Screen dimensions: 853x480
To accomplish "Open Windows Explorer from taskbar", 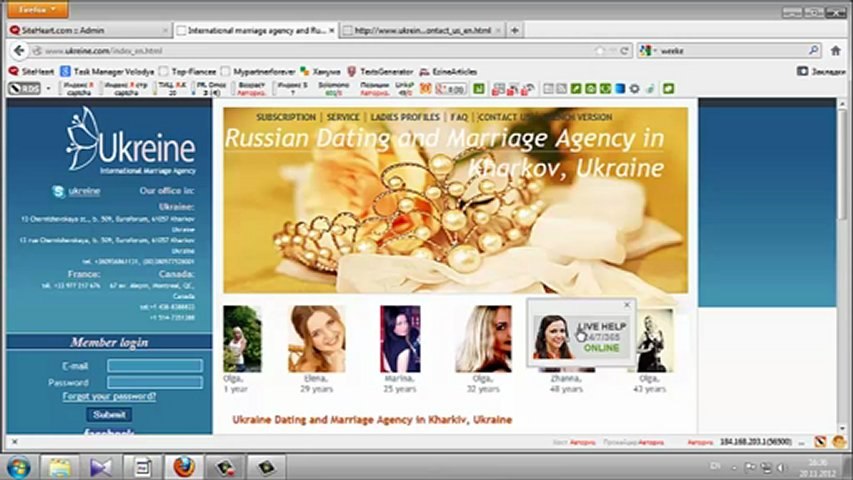I will pyautogui.click(x=59, y=467).
